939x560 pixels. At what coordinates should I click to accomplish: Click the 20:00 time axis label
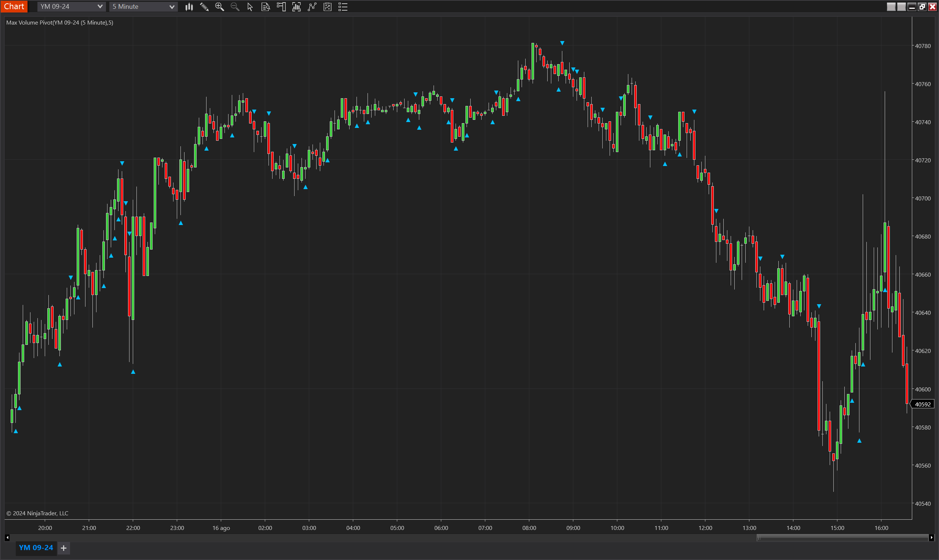coord(45,528)
